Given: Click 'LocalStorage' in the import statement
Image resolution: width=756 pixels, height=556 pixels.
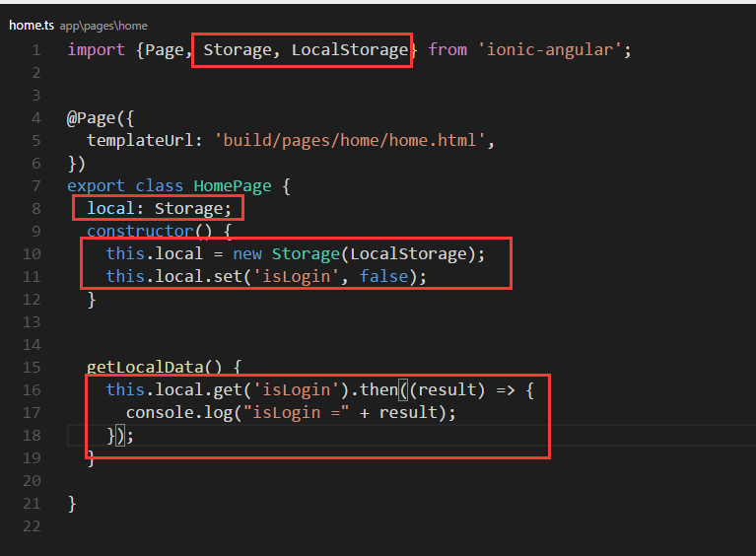Looking at the screenshot, I should (350, 49).
